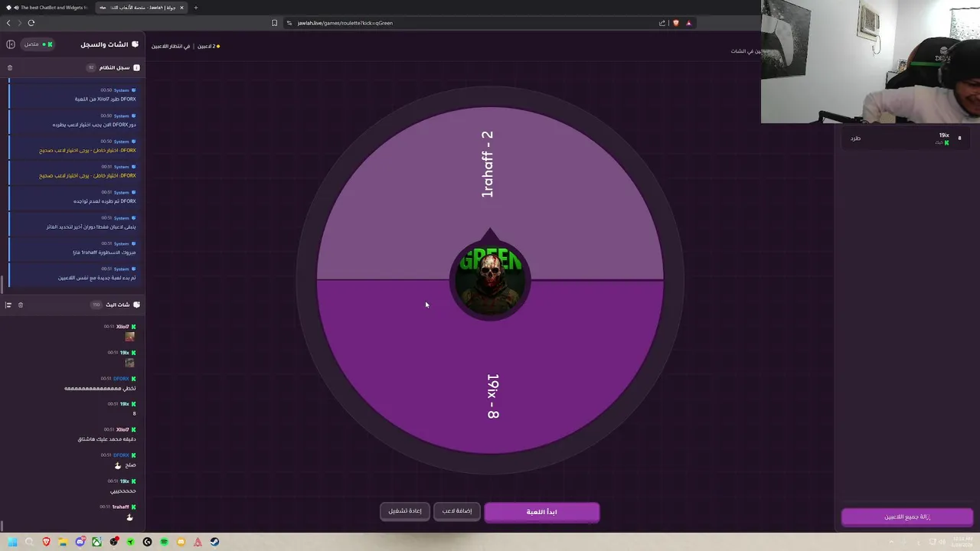980x551 pixels.
Task: Open the Brave Shields lion icon
Action: click(676, 23)
